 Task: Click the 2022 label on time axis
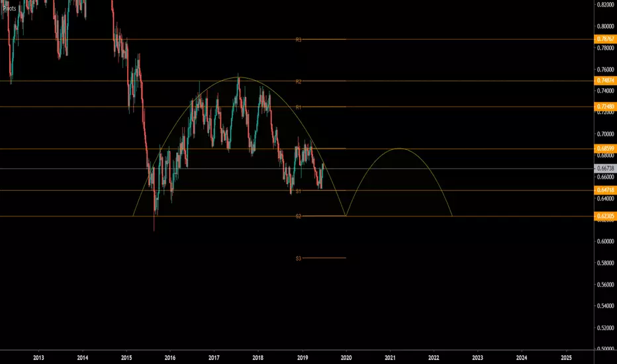pyautogui.click(x=434, y=357)
